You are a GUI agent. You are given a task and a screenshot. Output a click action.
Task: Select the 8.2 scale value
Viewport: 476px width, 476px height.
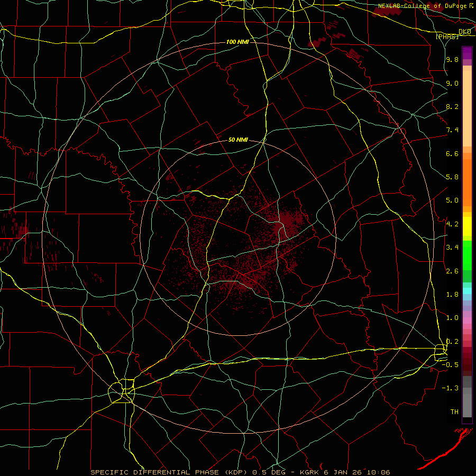(452, 106)
